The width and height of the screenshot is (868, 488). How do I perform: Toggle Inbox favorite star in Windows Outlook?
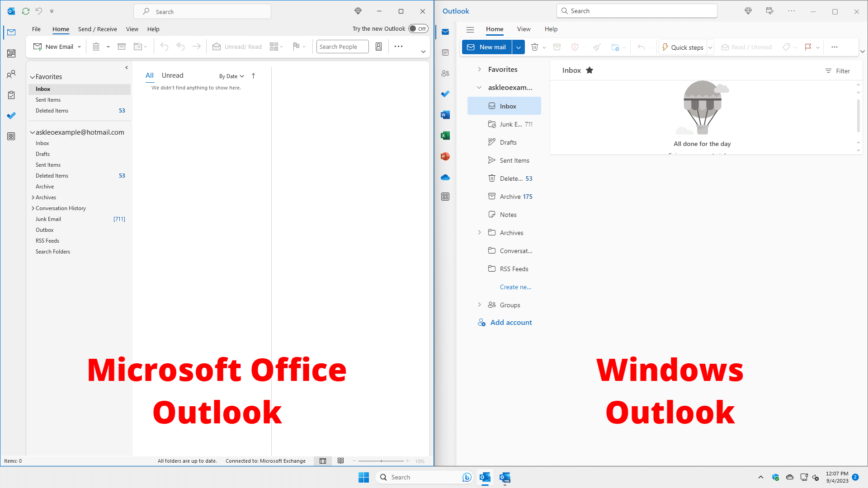pos(590,70)
